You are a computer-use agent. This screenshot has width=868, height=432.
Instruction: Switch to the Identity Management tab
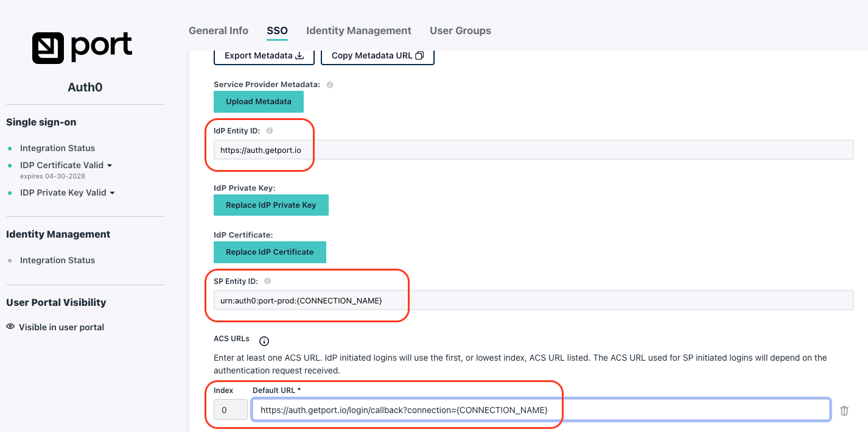click(x=359, y=30)
